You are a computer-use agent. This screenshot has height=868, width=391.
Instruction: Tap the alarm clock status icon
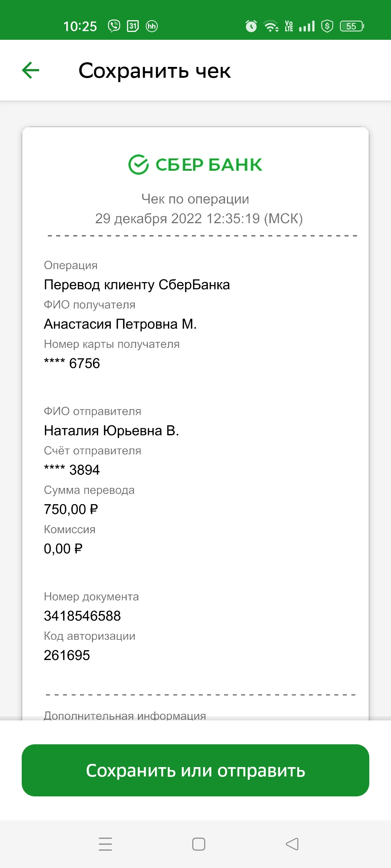251,26
